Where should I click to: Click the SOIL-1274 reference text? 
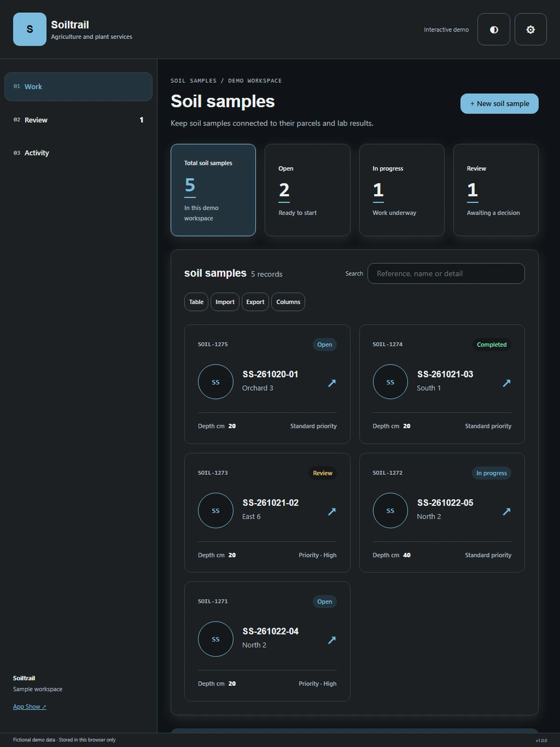(x=387, y=345)
